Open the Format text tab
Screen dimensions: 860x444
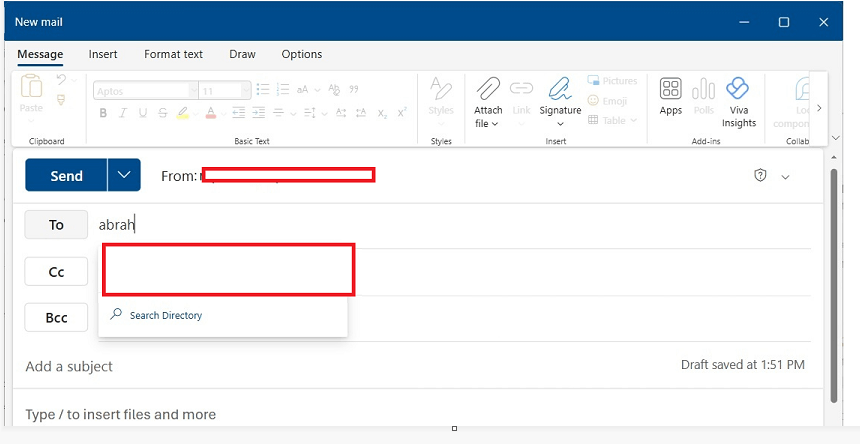(x=173, y=54)
